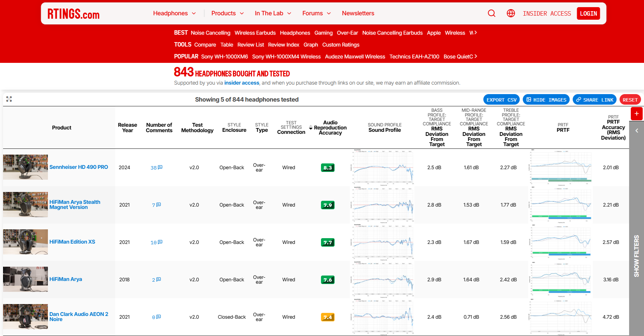
Task: Open Technics EAH-AZ100 link
Action: 414,57
